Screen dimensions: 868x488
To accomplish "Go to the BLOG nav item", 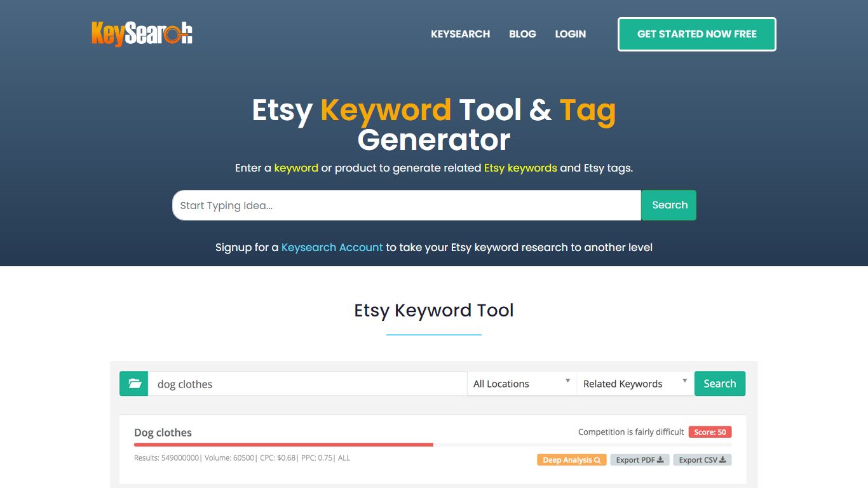I will [x=522, y=34].
